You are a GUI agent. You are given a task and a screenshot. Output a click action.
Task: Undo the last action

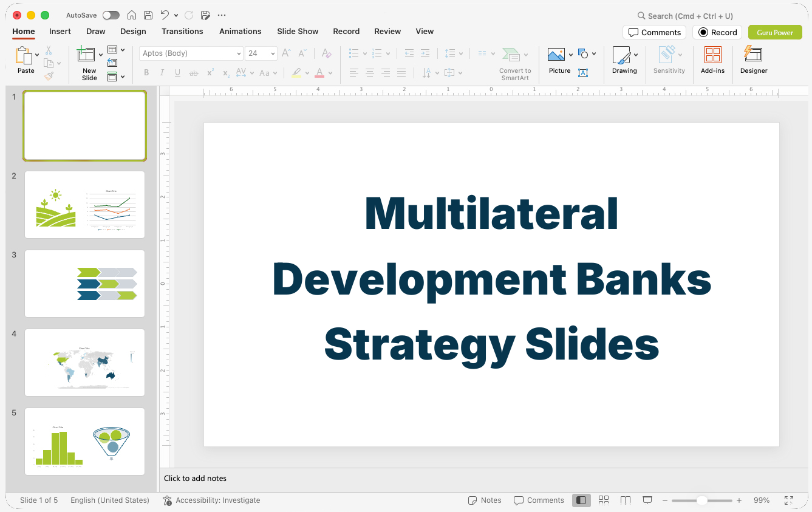[x=165, y=15]
